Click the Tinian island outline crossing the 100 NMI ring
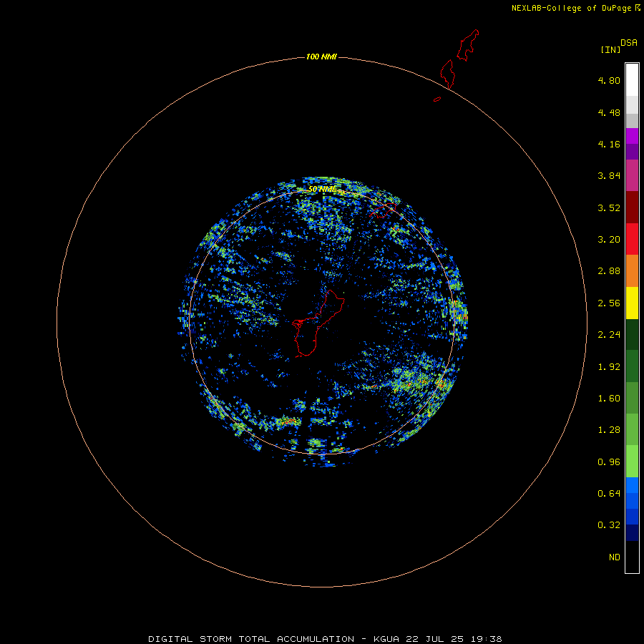 [447, 74]
